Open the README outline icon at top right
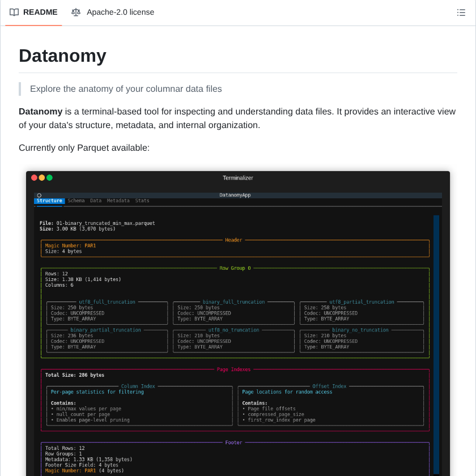 click(461, 12)
